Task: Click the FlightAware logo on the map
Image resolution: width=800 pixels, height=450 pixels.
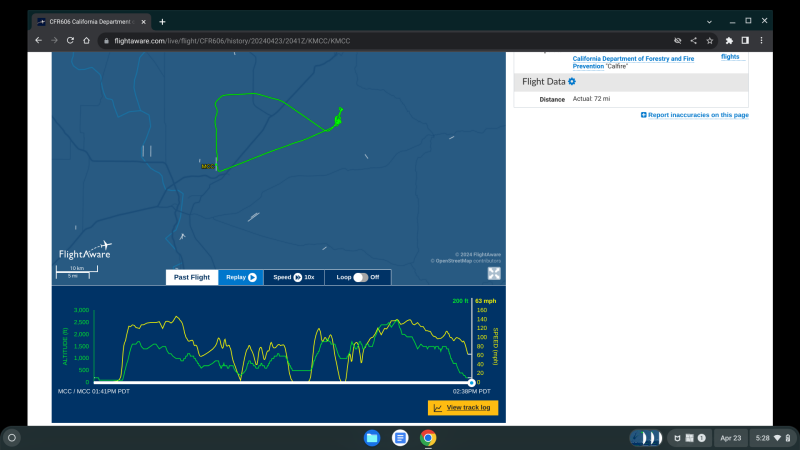Action: 84,251
